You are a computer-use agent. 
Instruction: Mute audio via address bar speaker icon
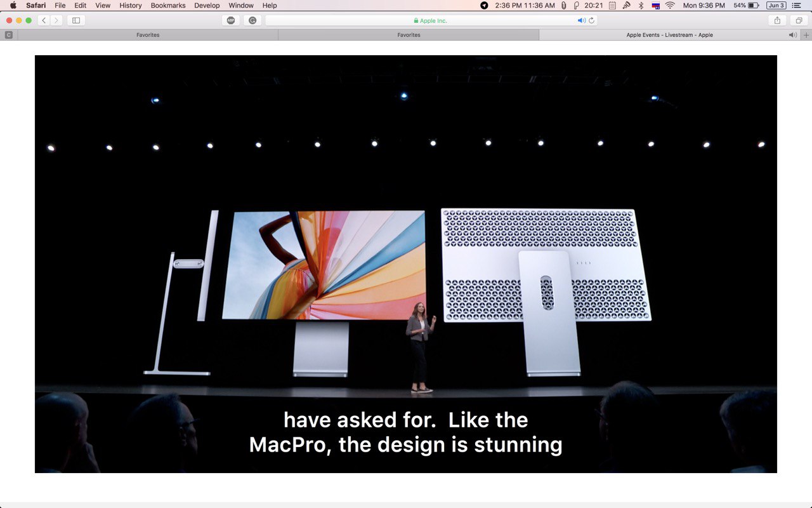pos(581,20)
